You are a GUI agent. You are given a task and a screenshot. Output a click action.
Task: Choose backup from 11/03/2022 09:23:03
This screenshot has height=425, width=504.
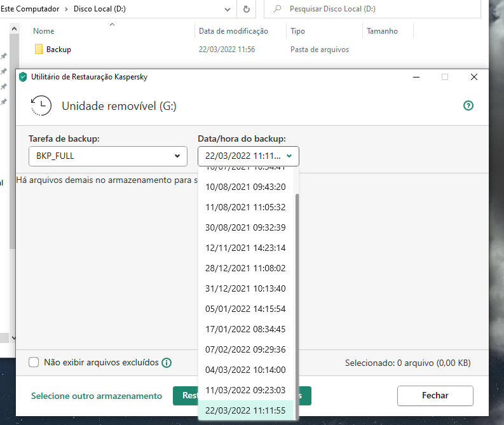[x=245, y=390]
